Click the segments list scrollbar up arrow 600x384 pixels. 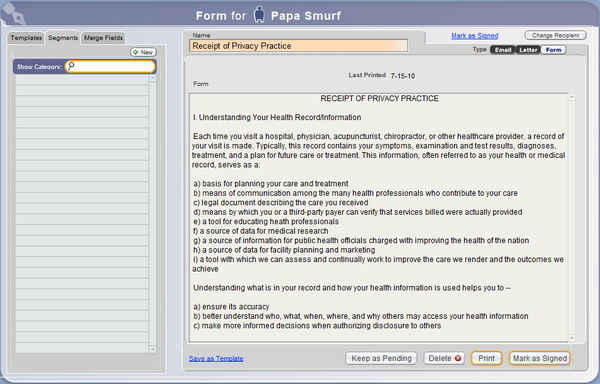(x=153, y=78)
